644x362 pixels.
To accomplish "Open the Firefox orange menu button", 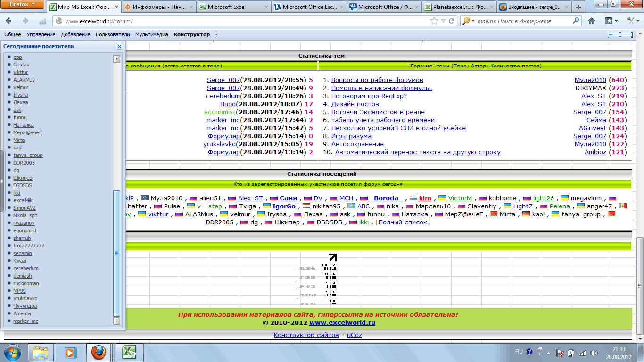I will 23,4.
